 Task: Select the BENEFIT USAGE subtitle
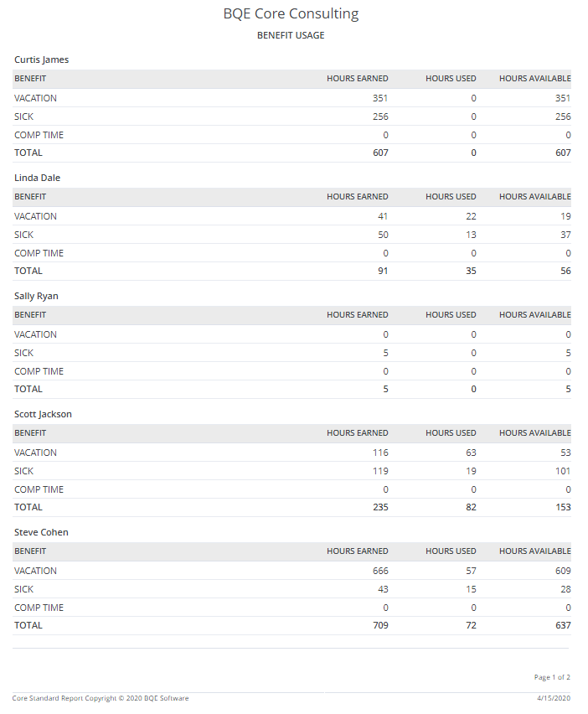point(291,35)
